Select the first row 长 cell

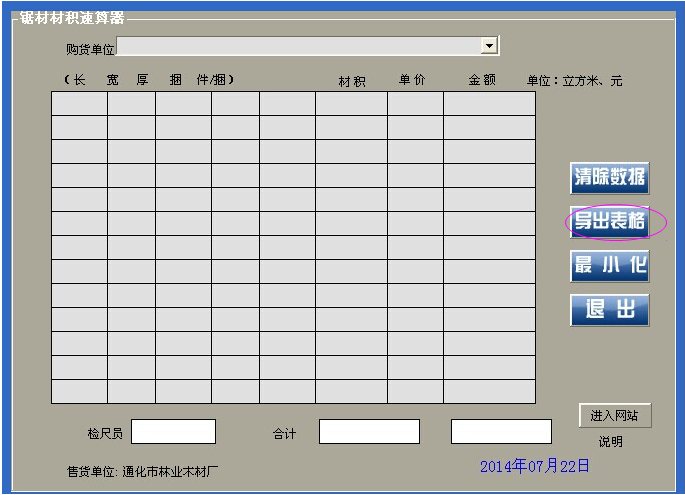pos(80,104)
